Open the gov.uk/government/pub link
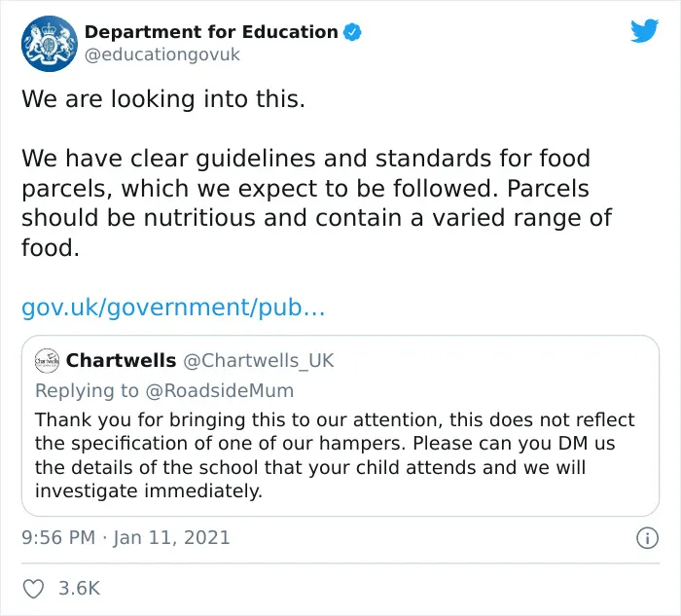The height and width of the screenshot is (616, 681). click(173, 308)
